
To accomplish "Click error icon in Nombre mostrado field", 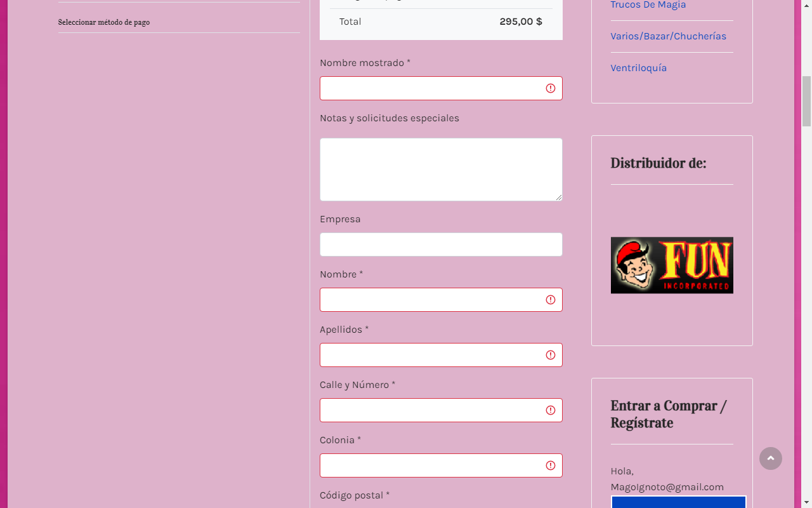I will (551, 88).
